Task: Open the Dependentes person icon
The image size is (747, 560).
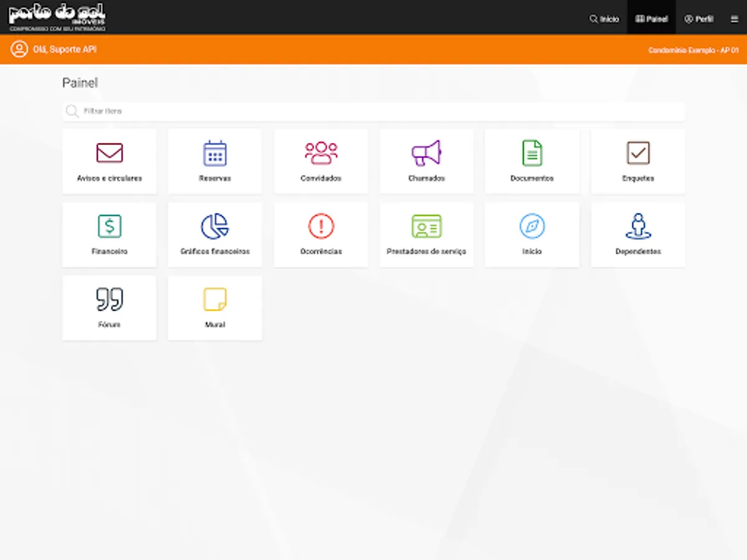Action: point(638,226)
